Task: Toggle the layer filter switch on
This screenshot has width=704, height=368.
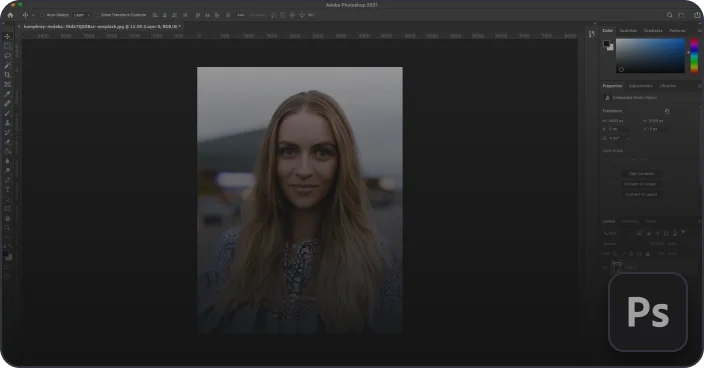Action: coord(683,232)
